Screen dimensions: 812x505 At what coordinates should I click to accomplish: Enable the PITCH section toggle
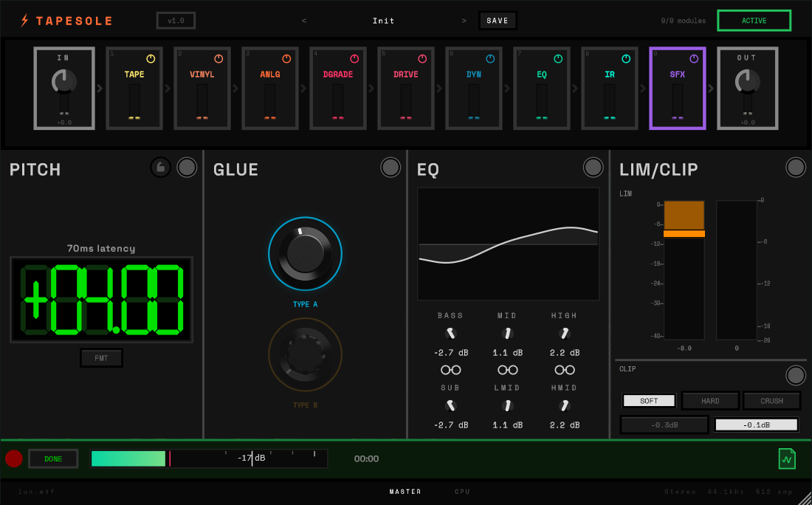click(187, 168)
